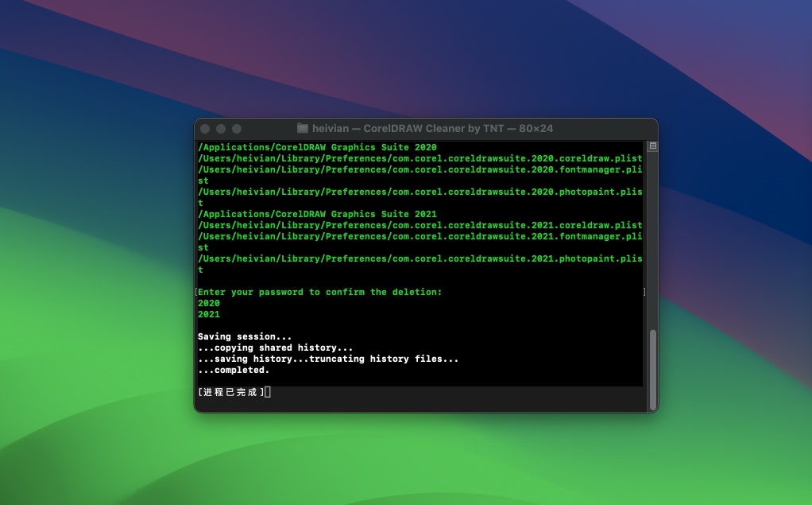Click the '...completed.' output line
Screen dimensions: 812x505
tap(234, 370)
